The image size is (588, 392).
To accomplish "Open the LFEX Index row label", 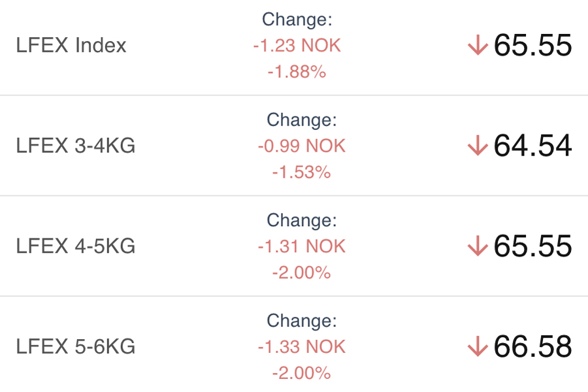I will pos(71,46).
